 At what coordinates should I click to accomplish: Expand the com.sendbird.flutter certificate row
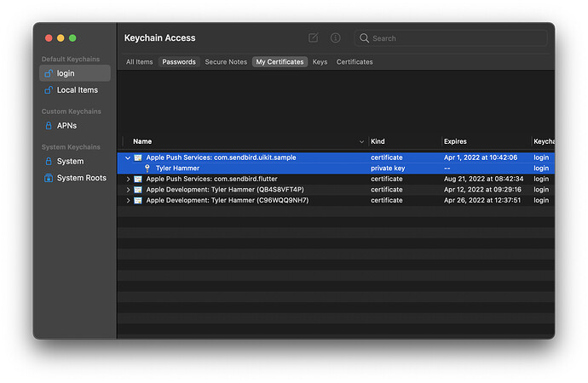tap(128, 180)
